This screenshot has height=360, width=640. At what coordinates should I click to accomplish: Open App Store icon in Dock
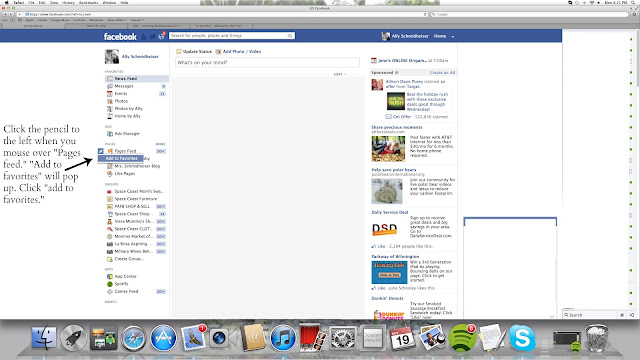163,338
